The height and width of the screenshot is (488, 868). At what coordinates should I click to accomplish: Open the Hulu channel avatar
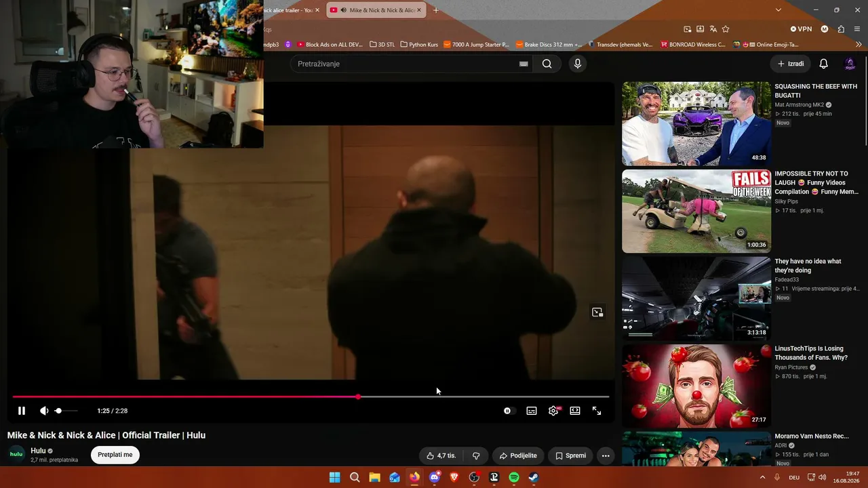point(16,454)
